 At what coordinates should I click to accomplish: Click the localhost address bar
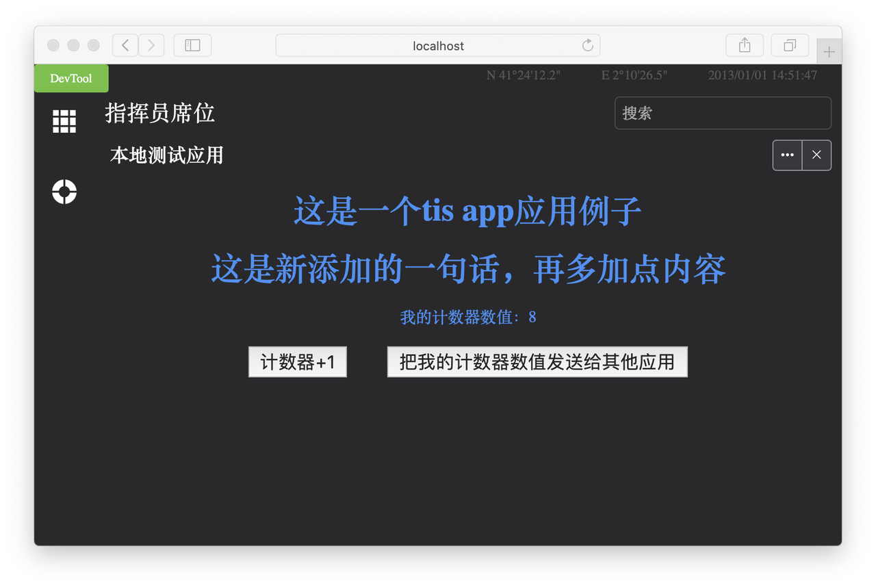[x=438, y=45]
